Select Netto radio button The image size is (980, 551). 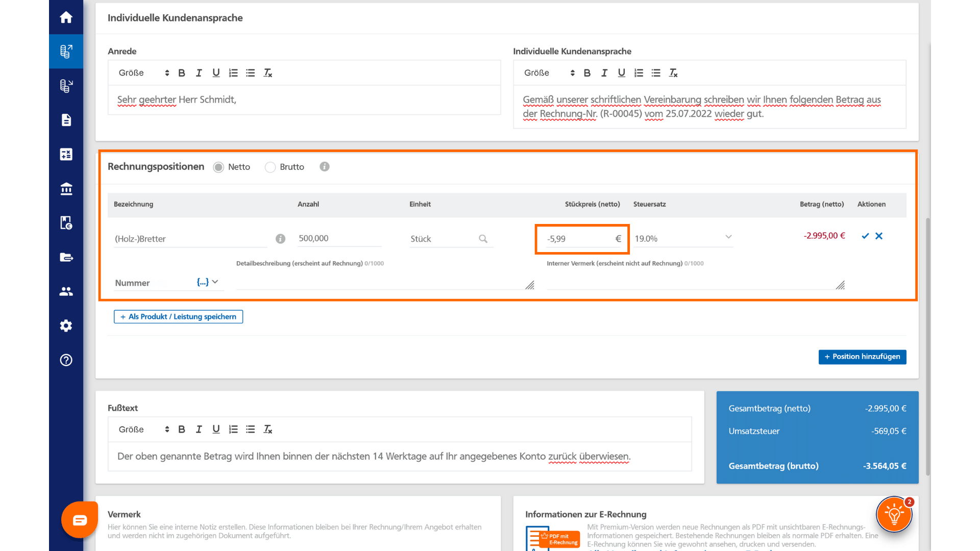[218, 167]
